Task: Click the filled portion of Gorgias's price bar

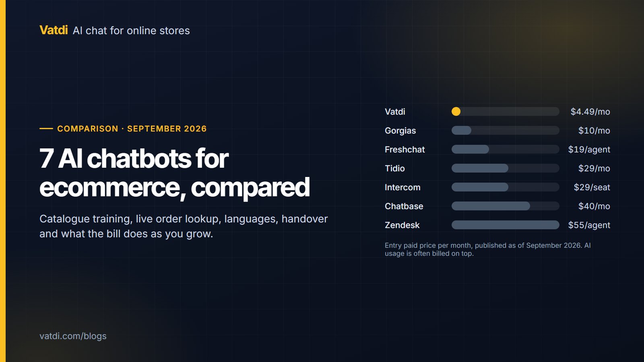Action: tap(461, 130)
